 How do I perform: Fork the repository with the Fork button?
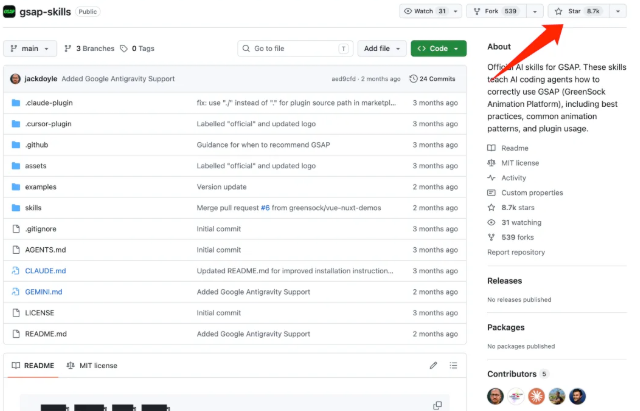coord(496,11)
